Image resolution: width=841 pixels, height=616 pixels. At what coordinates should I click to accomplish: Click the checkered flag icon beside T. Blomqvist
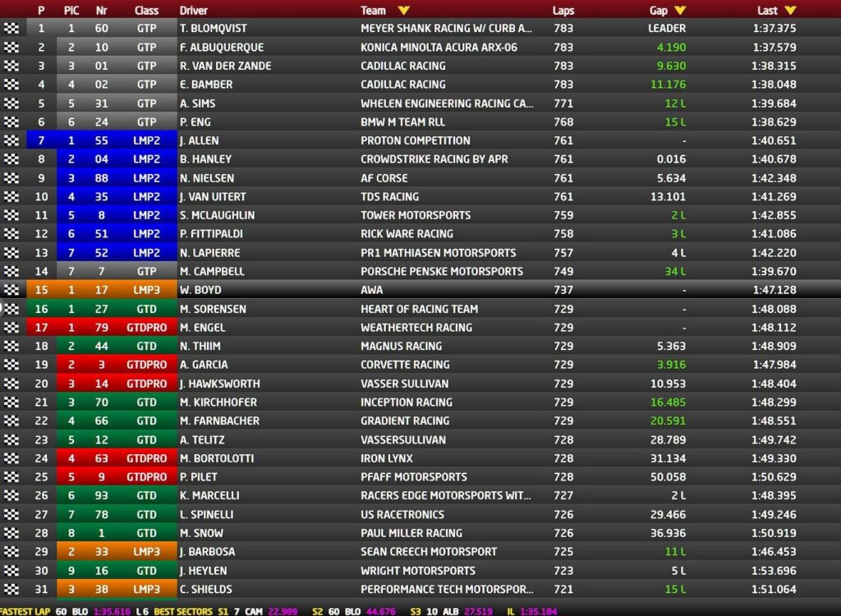pyautogui.click(x=11, y=29)
